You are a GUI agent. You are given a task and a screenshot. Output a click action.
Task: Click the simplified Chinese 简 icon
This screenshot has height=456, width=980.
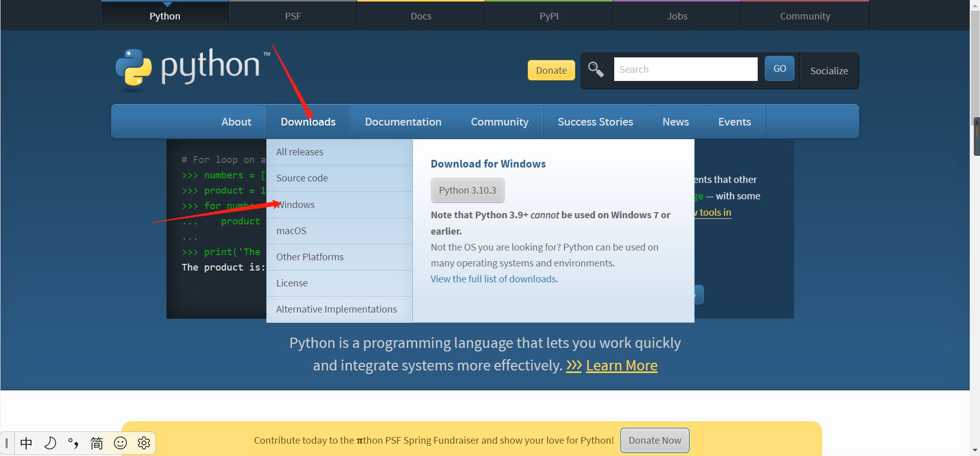pyautogui.click(x=97, y=443)
